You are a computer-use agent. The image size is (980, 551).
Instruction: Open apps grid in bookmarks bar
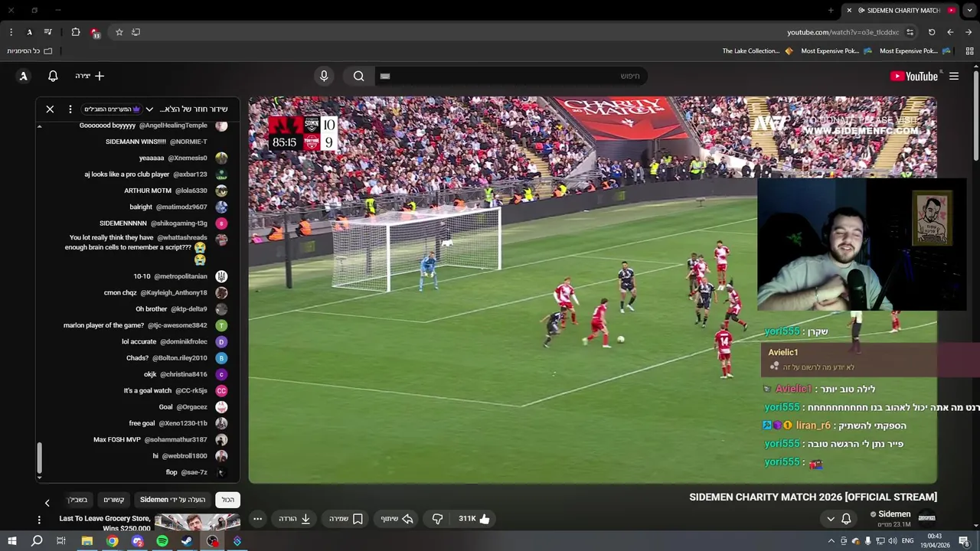[x=969, y=51]
